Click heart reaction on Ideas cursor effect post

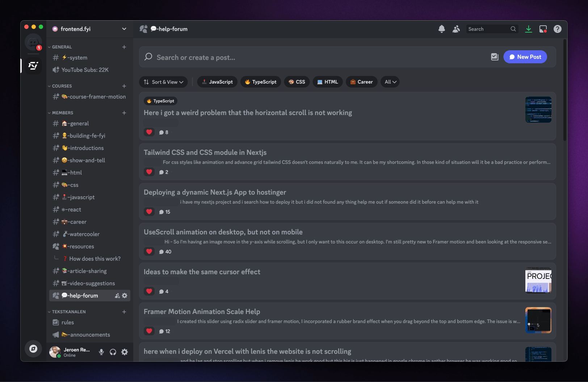(x=149, y=291)
